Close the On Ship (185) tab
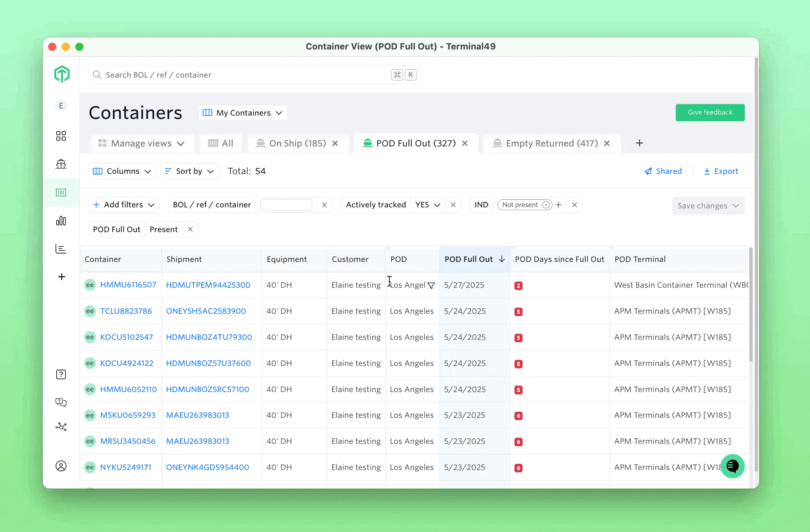This screenshot has width=810, height=532. pyautogui.click(x=335, y=143)
